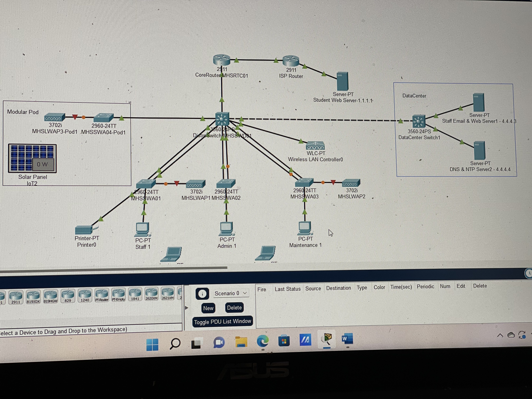Screen dimensions: 532x399
Task: Select the Wireless LAN Controller0 device
Action: tap(315, 146)
